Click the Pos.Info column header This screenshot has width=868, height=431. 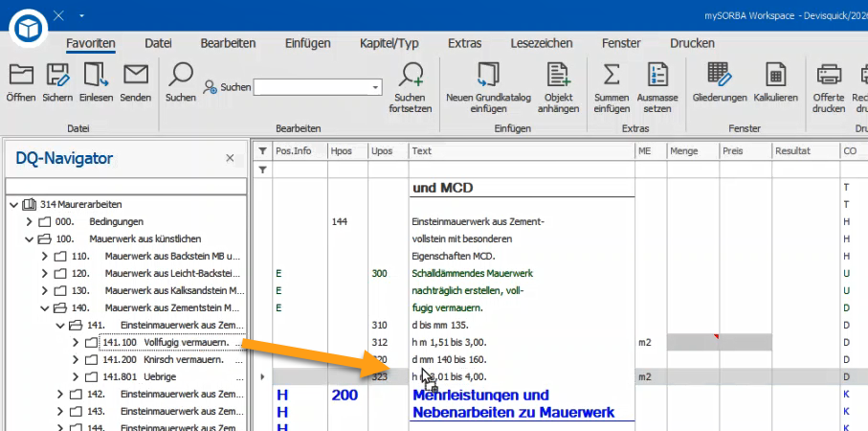(x=300, y=150)
